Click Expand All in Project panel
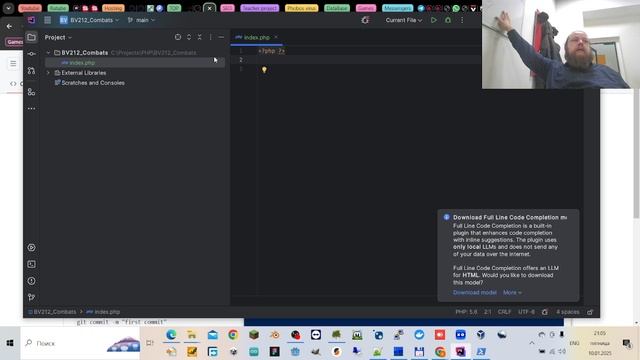This screenshot has width=640, height=360. (x=189, y=37)
